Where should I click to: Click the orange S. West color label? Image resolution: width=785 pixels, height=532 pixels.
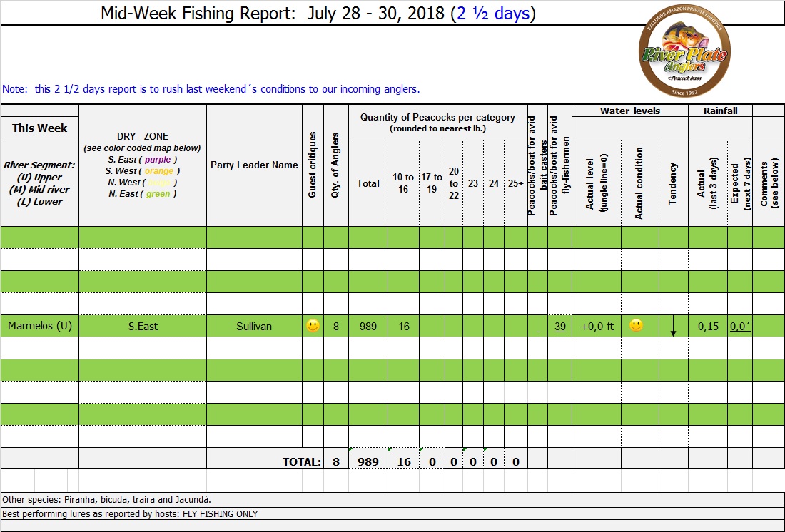(x=158, y=171)
